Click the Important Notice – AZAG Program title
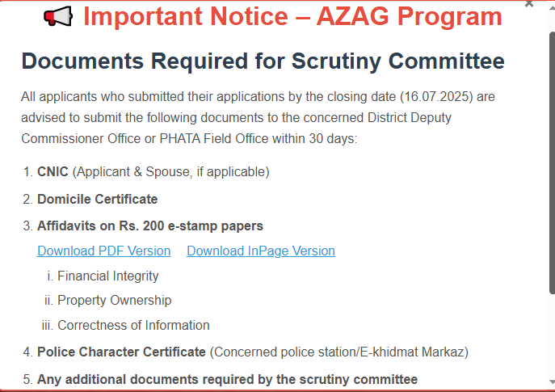This screenshot has width=555, height=392. pos(292,16)
